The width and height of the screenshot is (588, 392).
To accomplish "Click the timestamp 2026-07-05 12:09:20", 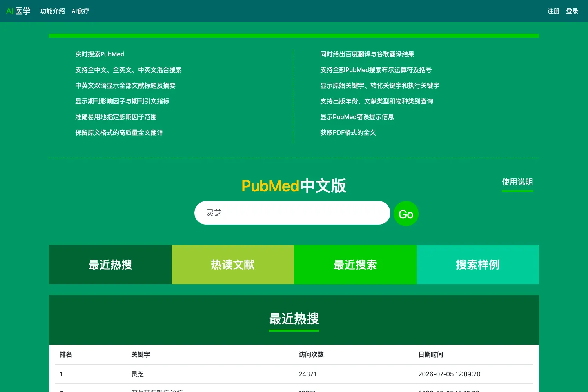I will coord(449,374).
